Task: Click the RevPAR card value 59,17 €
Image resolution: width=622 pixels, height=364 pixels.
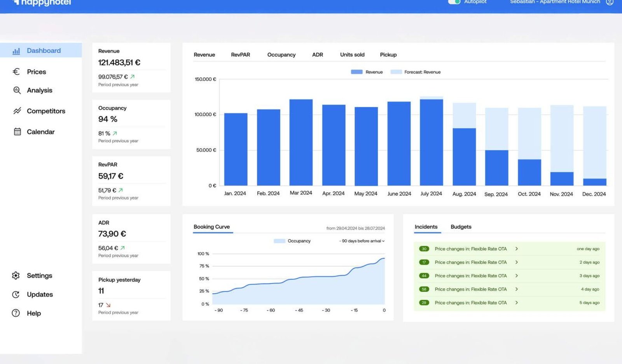Action: click(x=111, y=176)
